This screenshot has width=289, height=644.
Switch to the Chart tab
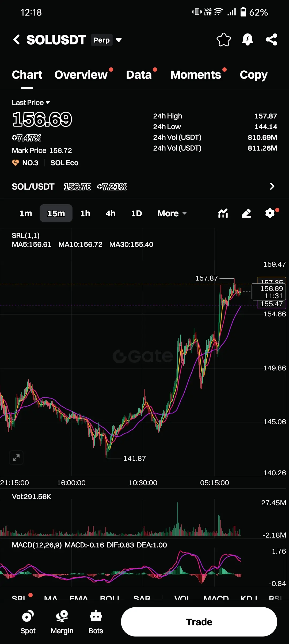[x=27, y=75]
